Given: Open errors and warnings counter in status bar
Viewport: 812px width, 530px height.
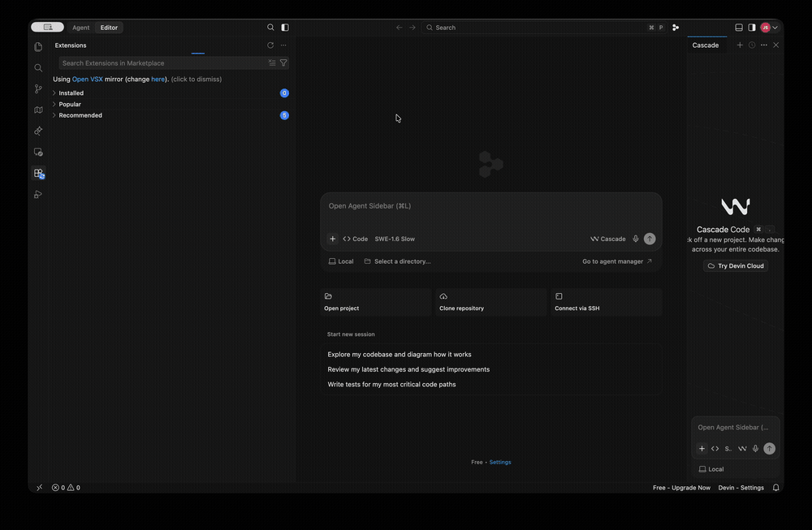Looking at the screenshot, I should click(x=66, y=488).
